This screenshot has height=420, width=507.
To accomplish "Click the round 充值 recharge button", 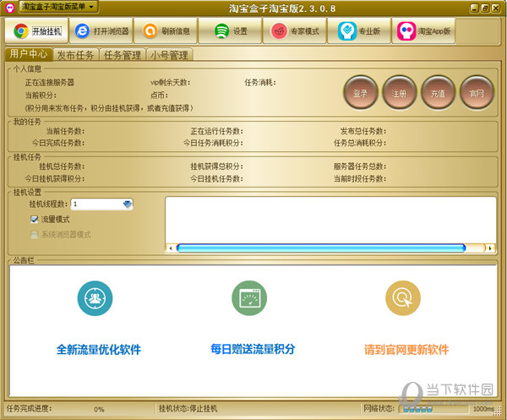I will [x=438, y=93].
